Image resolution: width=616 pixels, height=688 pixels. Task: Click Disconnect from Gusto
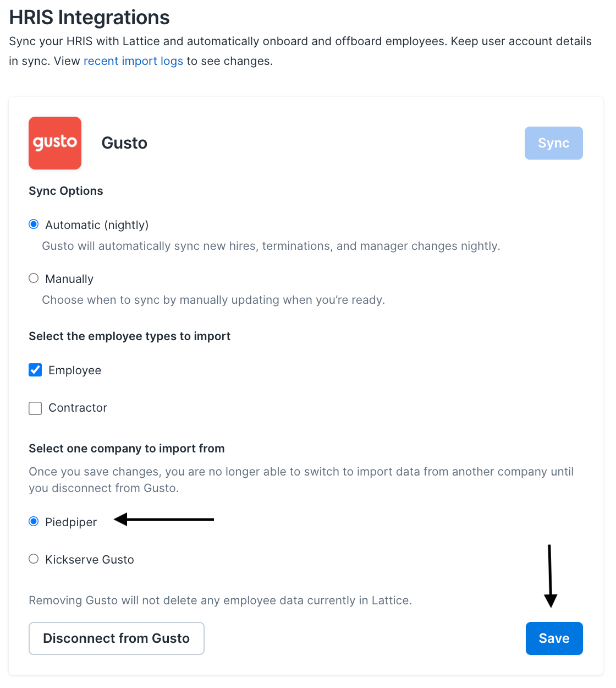click(x=117, y=638)
